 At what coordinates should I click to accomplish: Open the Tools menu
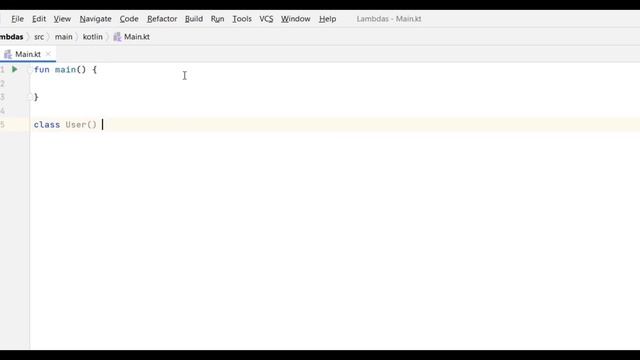(x=242, y=19)
